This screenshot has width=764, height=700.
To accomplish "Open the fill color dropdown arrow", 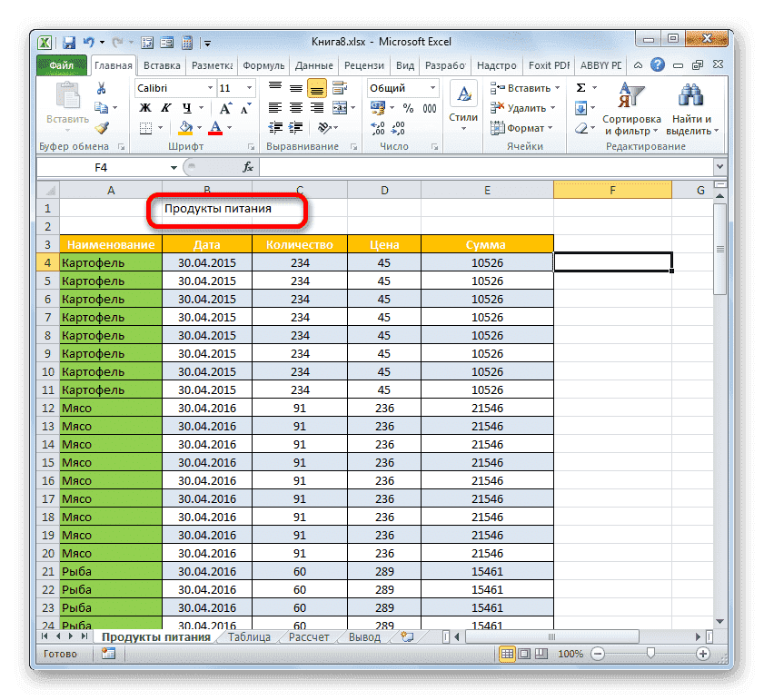I will click(x=199, y=126).
